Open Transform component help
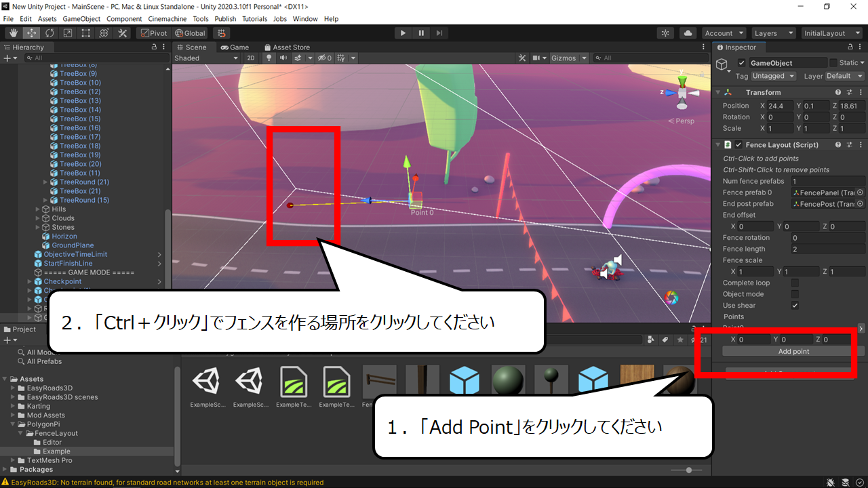868x488 pixels. pyautogui.click(x=838, y=92)
